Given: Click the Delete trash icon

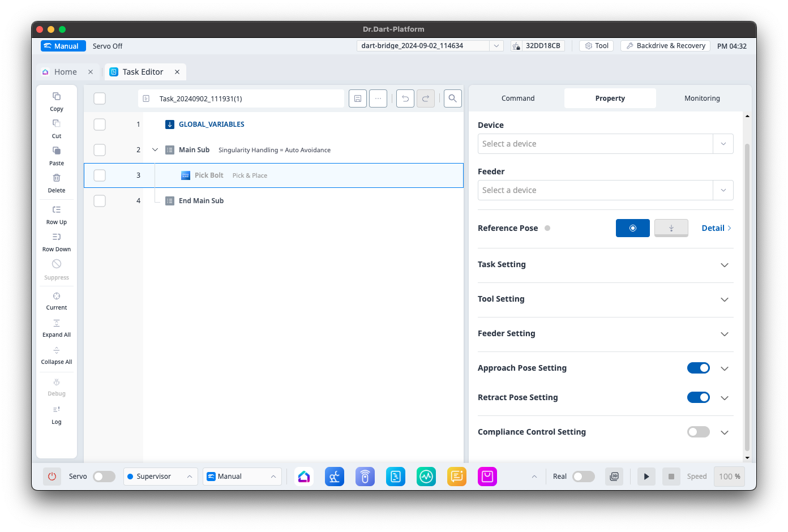Looking at the screenshot, I should tap(57, 178).
